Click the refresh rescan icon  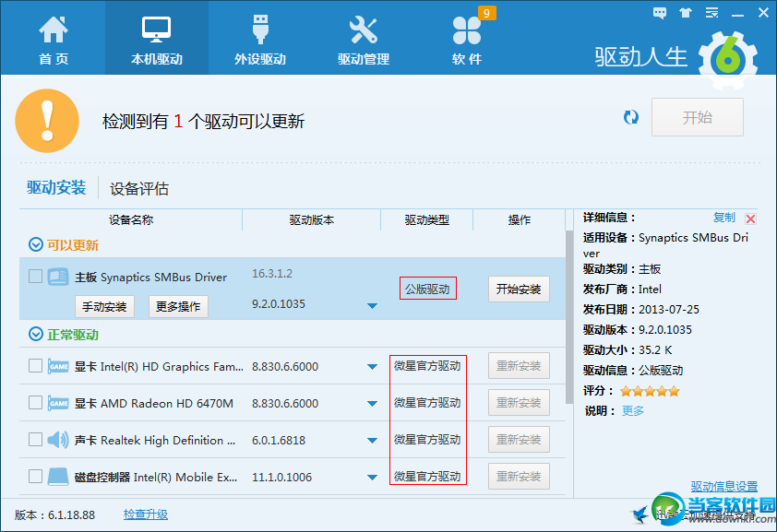click(631, 117)
